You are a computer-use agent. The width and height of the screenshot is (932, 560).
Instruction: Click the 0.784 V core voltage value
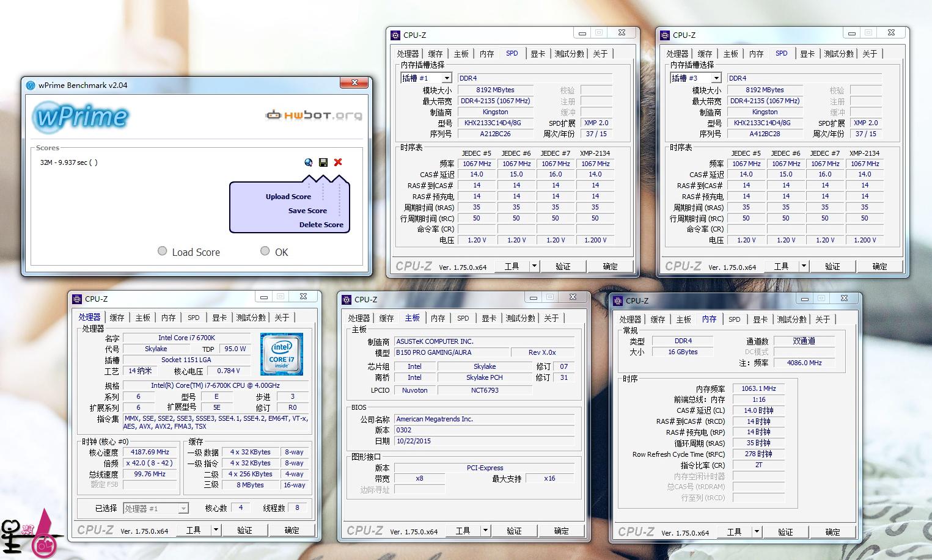point(229,371)
